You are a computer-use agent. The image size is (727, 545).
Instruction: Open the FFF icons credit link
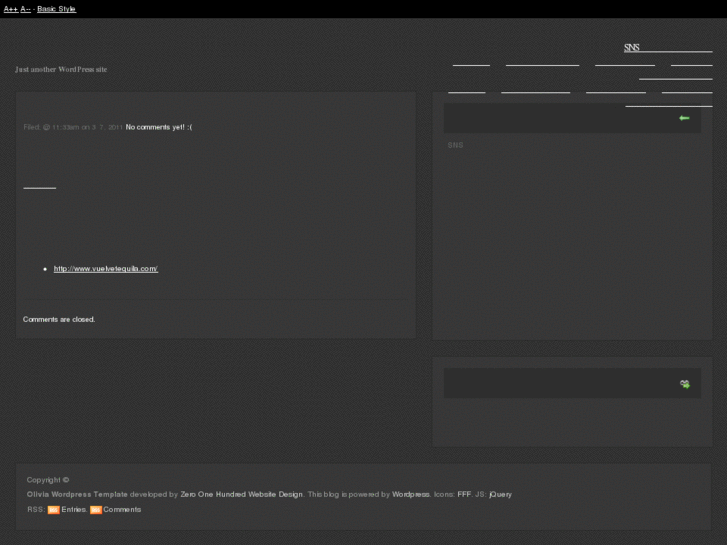pyautogui.click(x=464, y=494)
